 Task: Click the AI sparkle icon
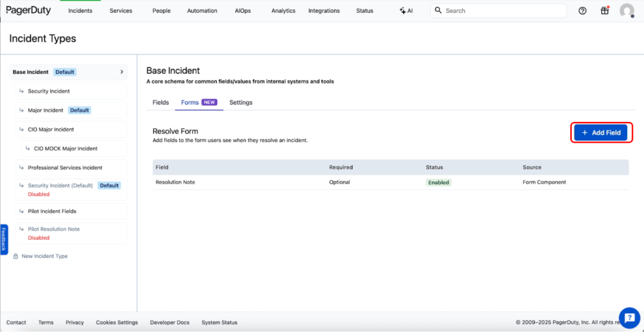402,11
